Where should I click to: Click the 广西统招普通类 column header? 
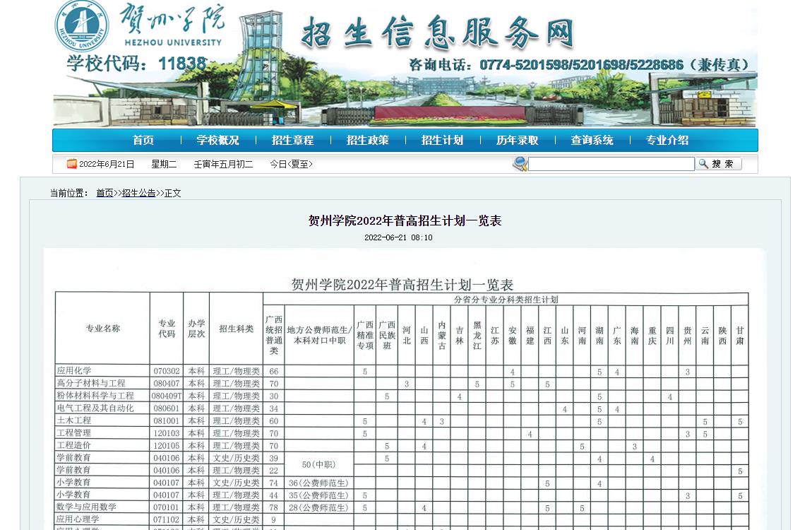[274, 335]
